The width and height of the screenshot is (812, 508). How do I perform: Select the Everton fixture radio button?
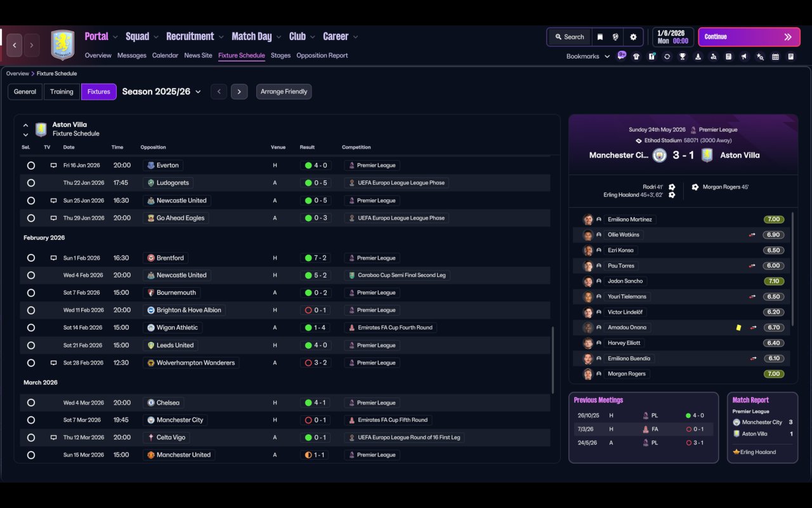pyautogui.click(x=30, y=165)
